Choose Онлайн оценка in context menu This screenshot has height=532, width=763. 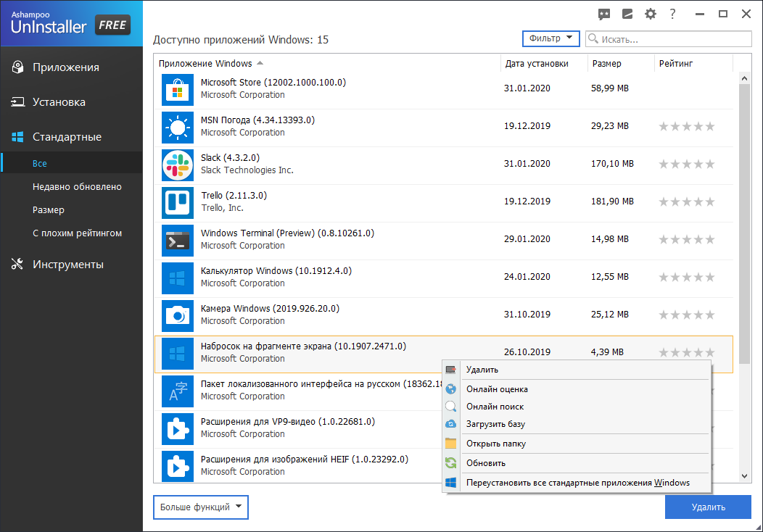click(577, 389)
